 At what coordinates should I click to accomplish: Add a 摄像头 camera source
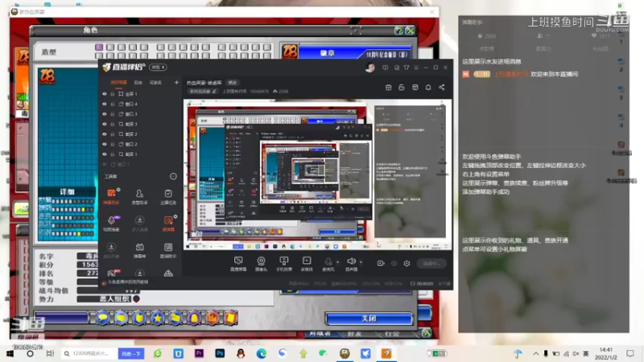[x=261, y=264]
